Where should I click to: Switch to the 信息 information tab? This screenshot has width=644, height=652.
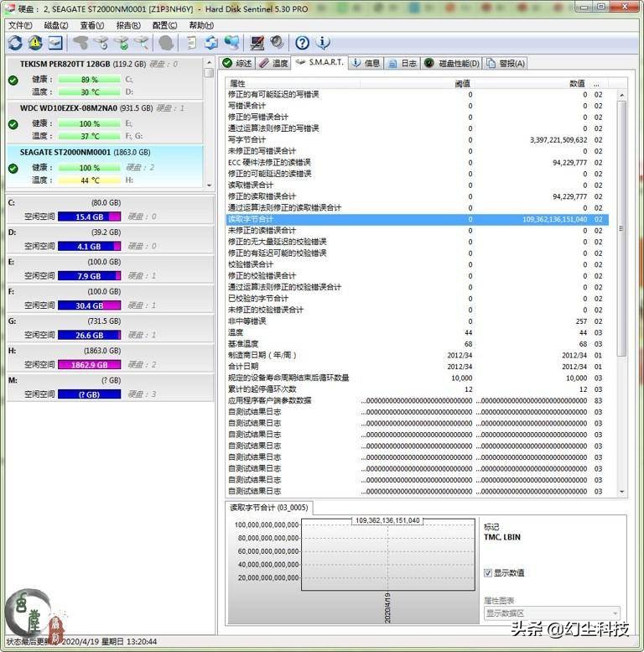[366, 63]
